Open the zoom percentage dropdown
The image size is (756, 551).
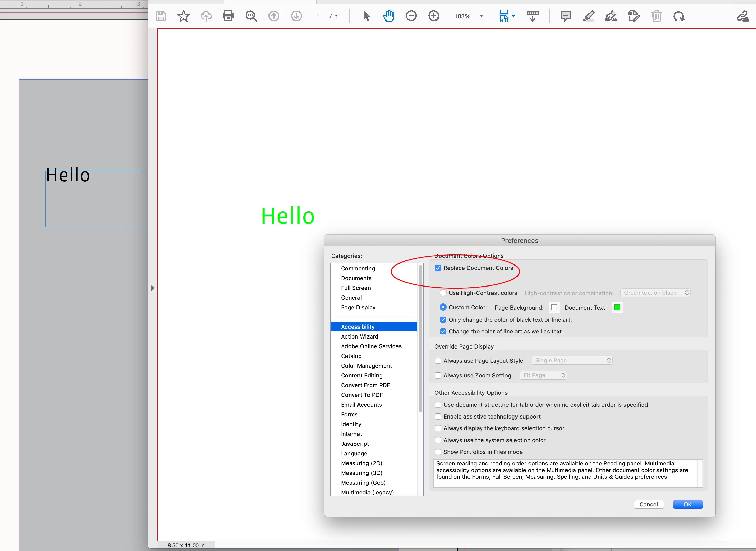point(482,16)
